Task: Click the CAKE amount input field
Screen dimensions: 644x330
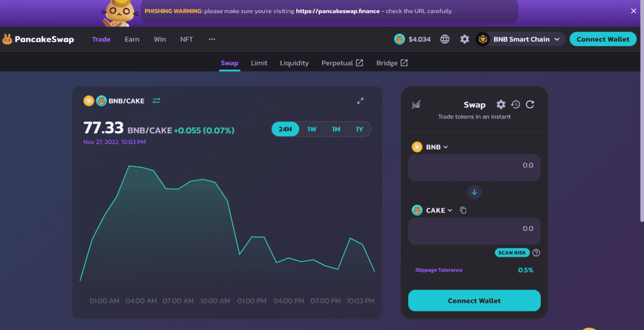Action: (x=474, y=231)
